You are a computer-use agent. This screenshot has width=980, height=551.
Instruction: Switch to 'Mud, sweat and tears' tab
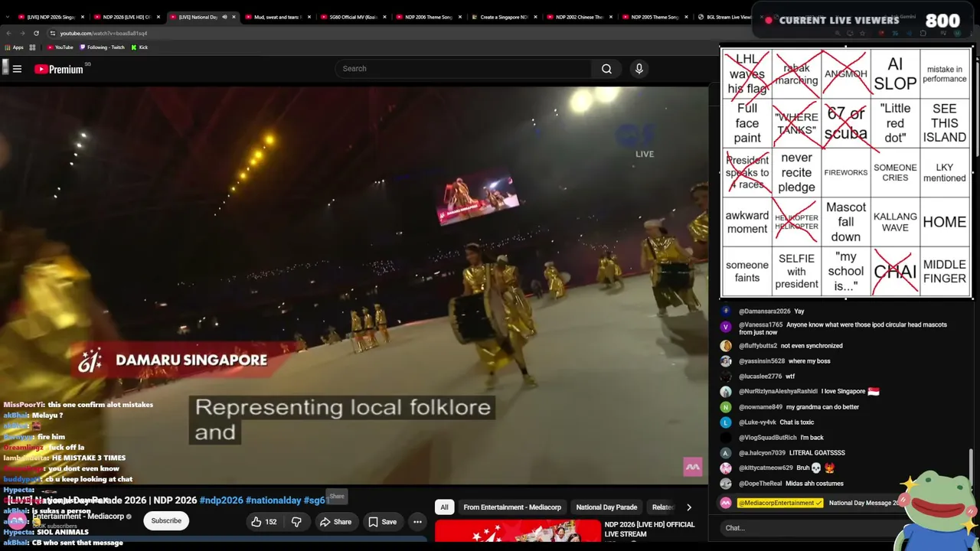tap(276, 17)
